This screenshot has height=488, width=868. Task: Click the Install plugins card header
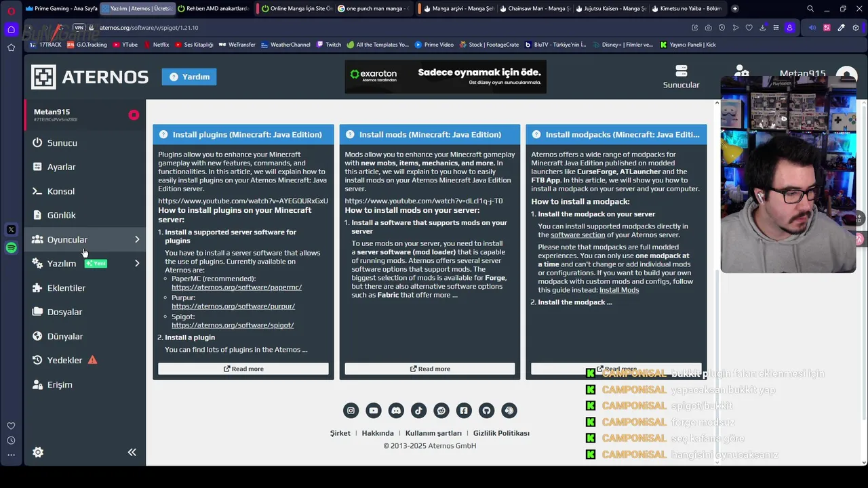243,134
